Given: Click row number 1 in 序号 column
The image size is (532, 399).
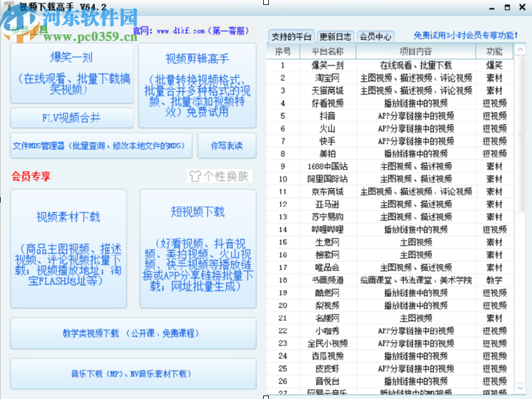Looking at the screenshot, I should [x=283, y=65].
